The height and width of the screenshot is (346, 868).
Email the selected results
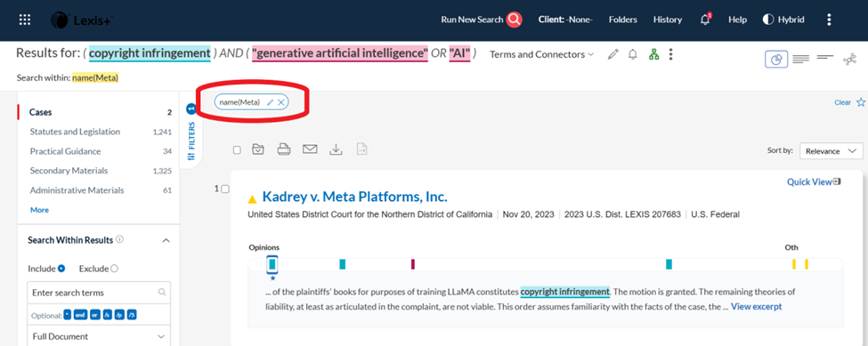point(310,149)
